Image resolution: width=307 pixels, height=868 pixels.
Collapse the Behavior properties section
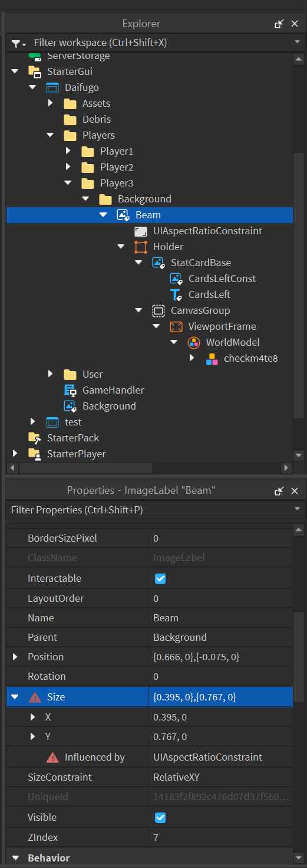(15, 858)
